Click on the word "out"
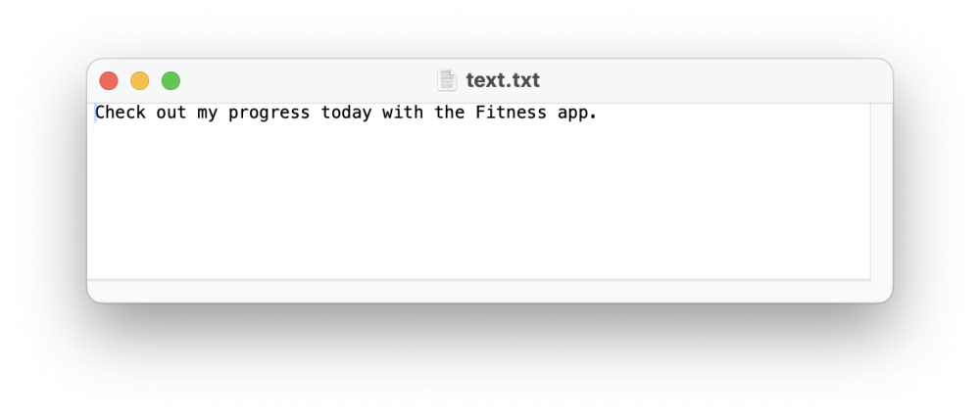 pyautogui.click(x=171, y=113)
